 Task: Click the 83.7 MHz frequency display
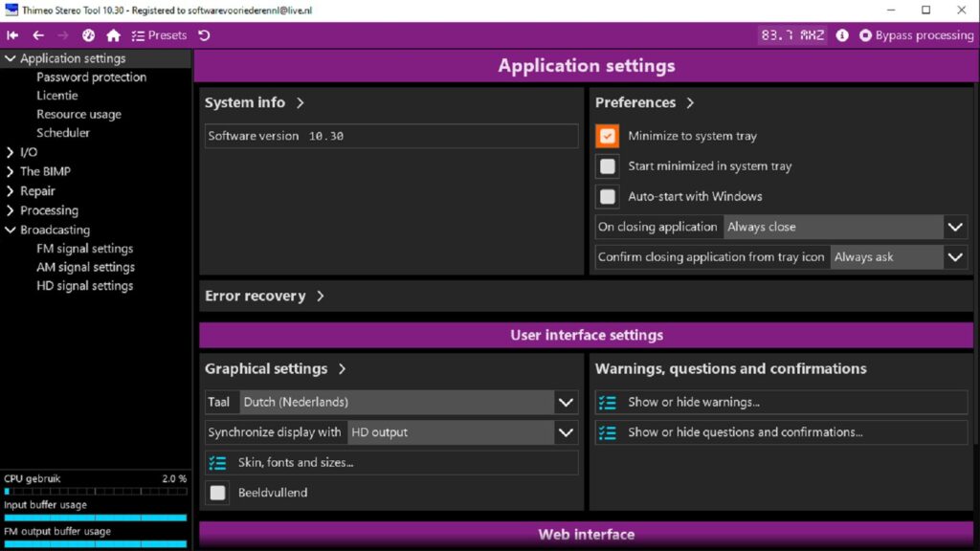click(x=792, y=35)
